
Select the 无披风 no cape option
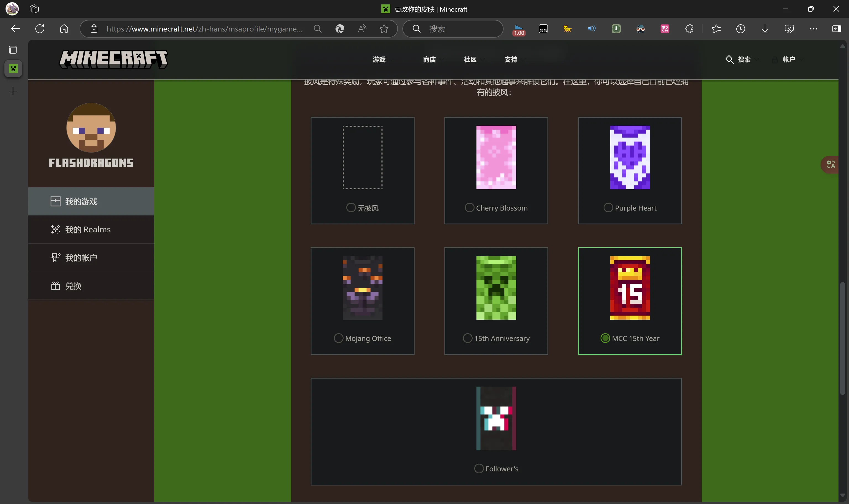(x=351, y=208)
